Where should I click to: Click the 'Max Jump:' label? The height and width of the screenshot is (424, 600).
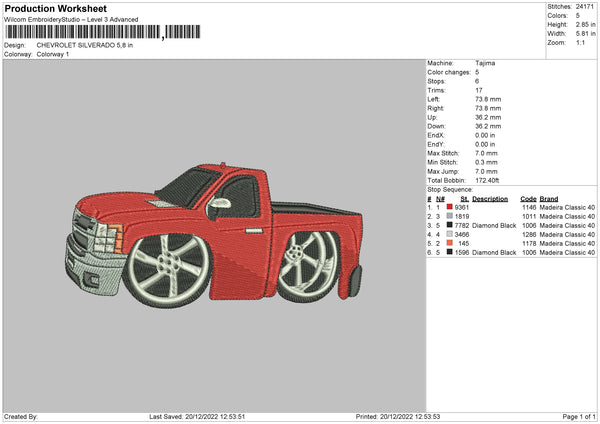click(443, 171)
